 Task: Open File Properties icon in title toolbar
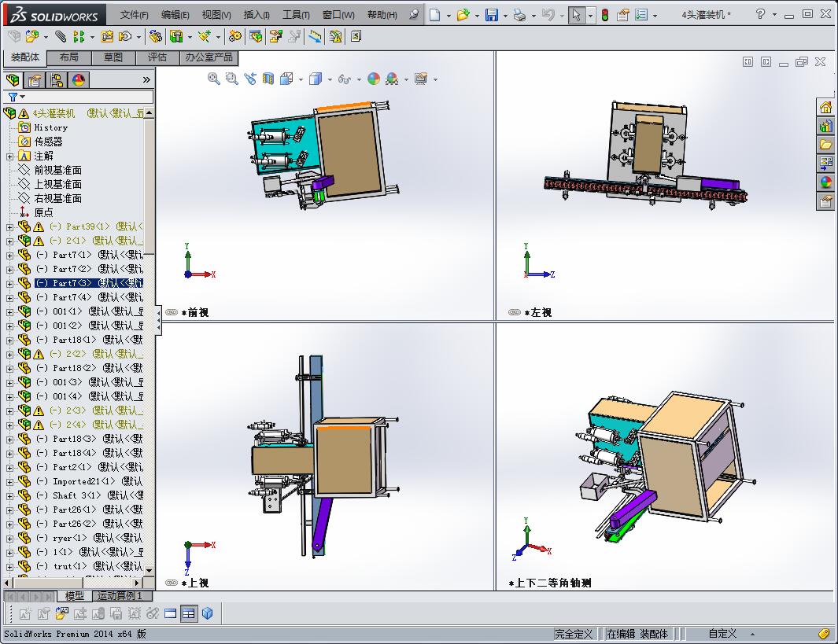tap(622, 15)
